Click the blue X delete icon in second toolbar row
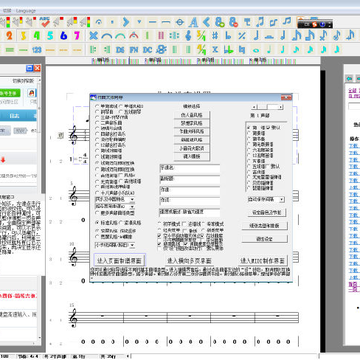The height and width of the screenshot is (360, 360). (94, 35)
